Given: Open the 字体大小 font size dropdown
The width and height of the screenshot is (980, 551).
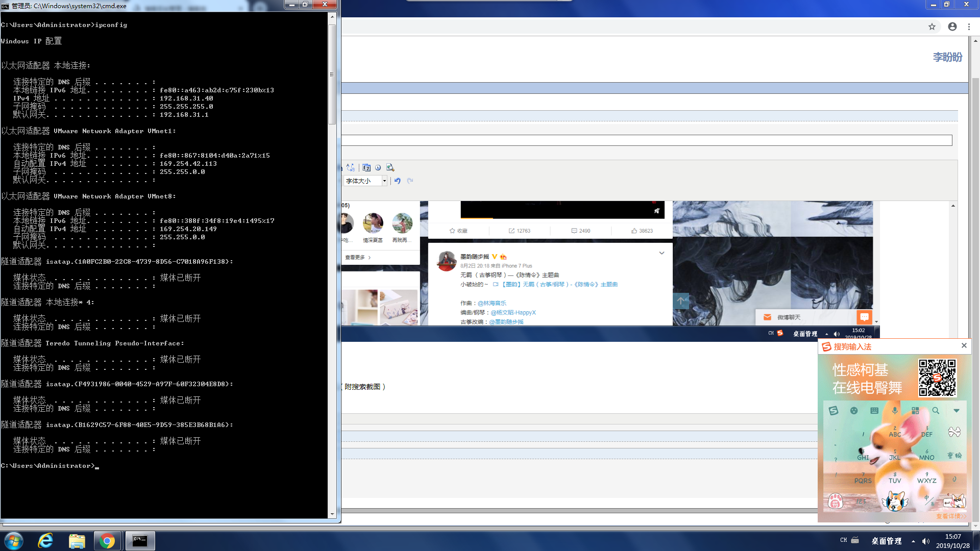Looking at the screenshot, I should point(384,181).
